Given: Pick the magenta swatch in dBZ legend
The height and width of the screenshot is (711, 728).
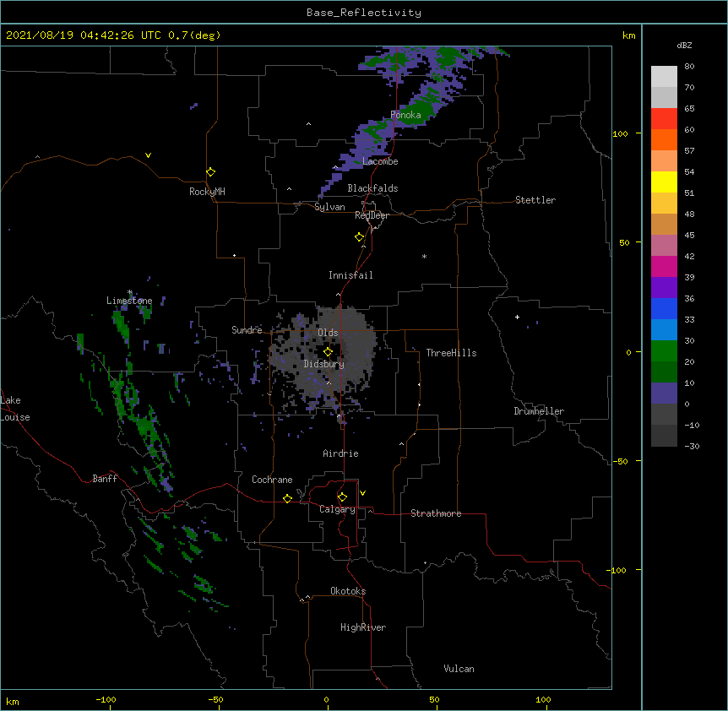Looking at the screenshot, I should point(664,266).
